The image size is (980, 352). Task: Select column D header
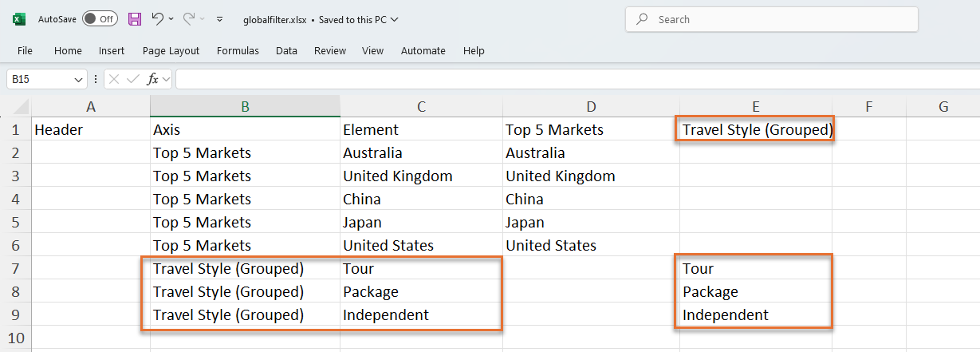pyautogui.click(x=591, y=106)
